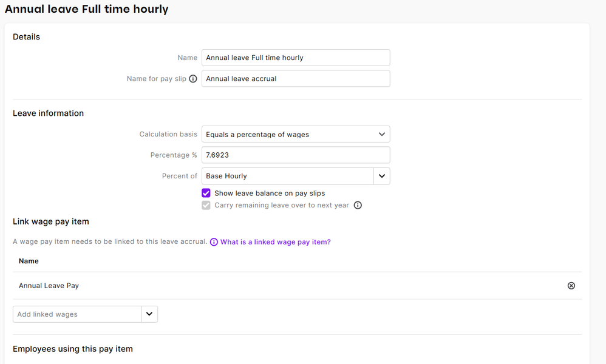
Task: Click the Name column header in wage table
Action: (x=29, y=261)
